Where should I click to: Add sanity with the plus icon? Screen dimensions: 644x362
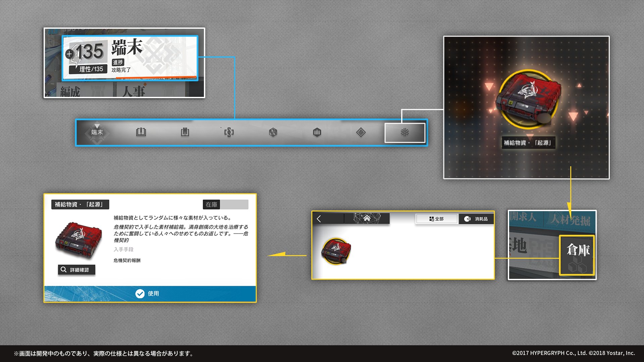coord(69,54)
